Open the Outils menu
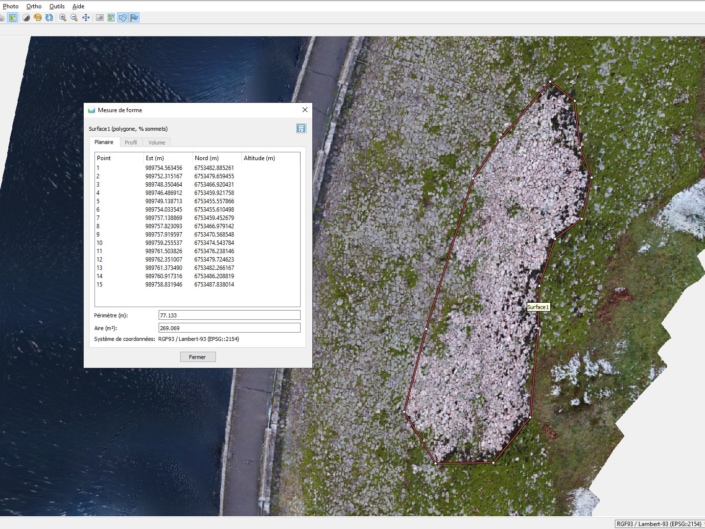 (x=56, y=6)
